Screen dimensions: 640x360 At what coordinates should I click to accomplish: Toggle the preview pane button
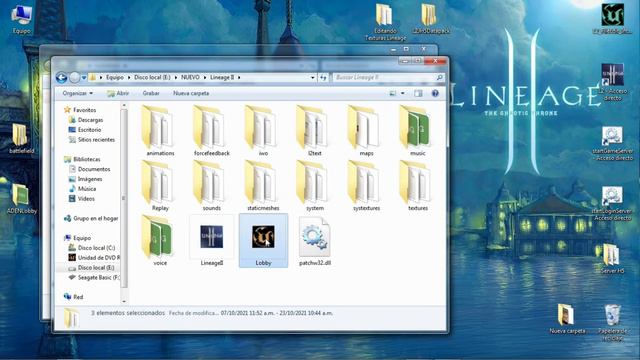pos(418,93)
